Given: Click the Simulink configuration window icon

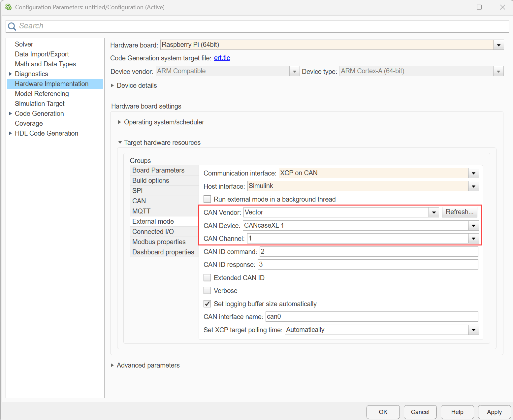Looking at the screenshot, I should click(8, 7).
